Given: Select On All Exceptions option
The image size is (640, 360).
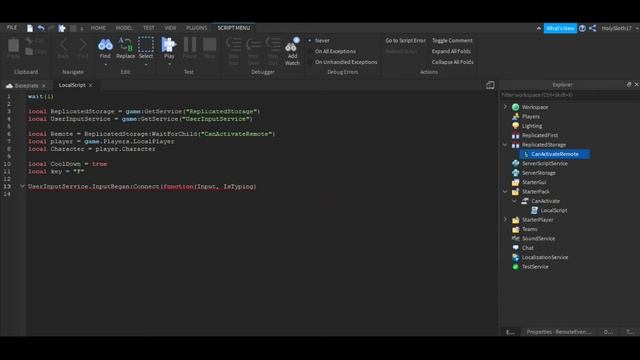Looking at the screenshot, I should [x=335, y=51].
